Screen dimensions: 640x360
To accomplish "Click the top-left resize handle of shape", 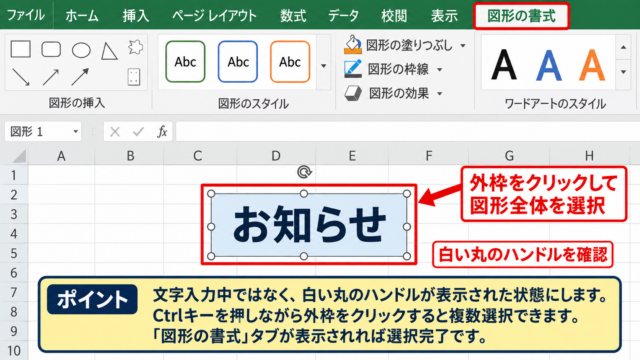I will 211,193.
